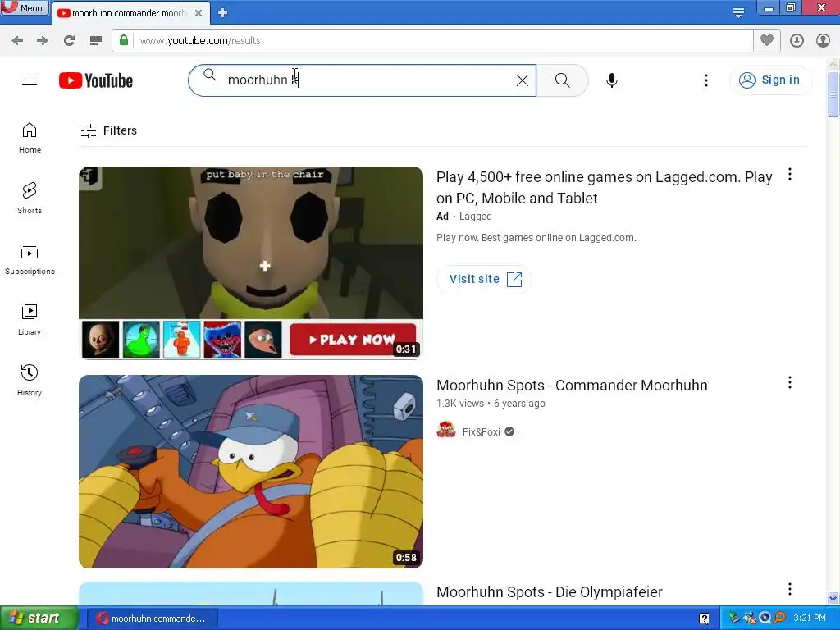This screenshot has height=630, width=840.
Task: Open the Opera Menu button
Action: click(x=25, y=7)
